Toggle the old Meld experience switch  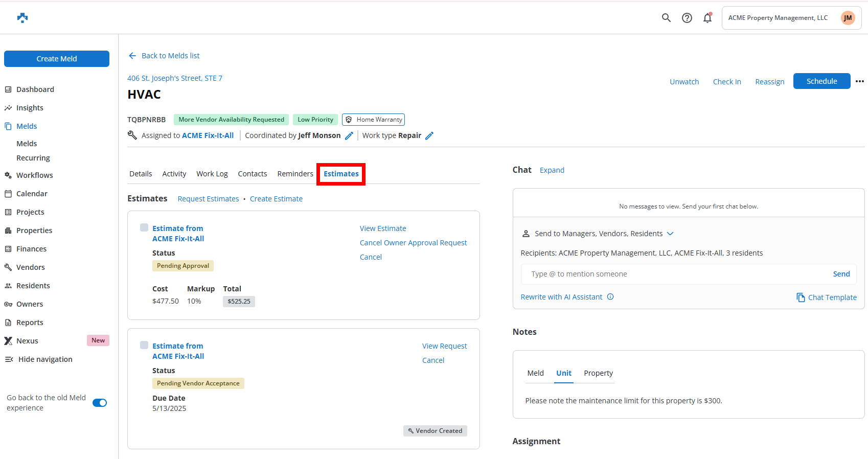coord(100,403)
